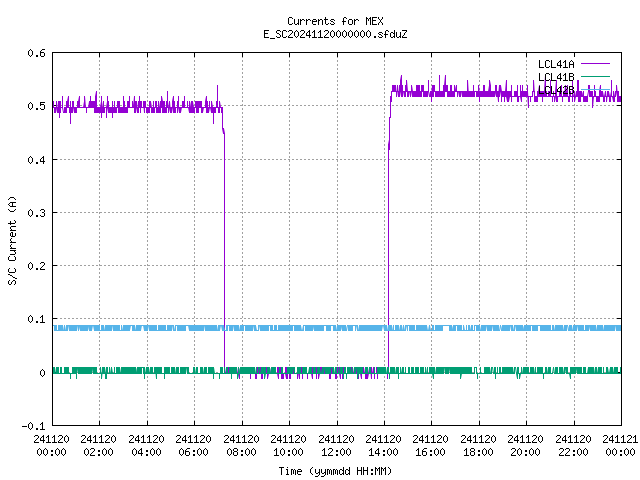
Task: Click the LCL41B legend label
Action: [556, 77]
